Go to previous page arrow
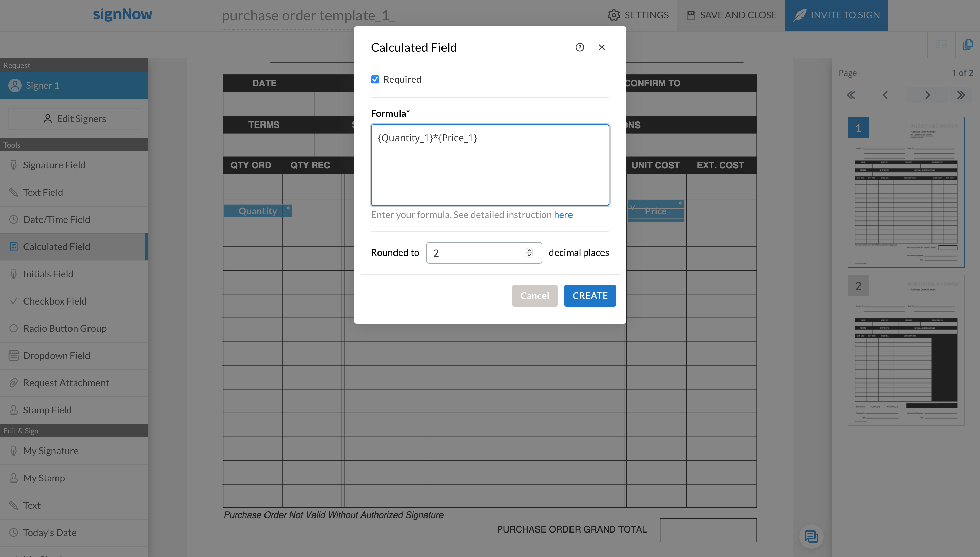 tap(885, 95)
